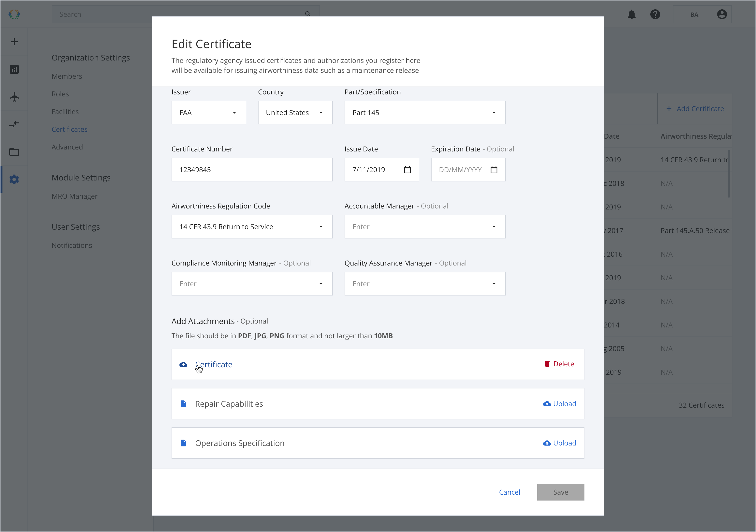This screenshot has height=532, width=756.
Task: Open the folder icon in sidebar
Action: click(x=14, y=152)
